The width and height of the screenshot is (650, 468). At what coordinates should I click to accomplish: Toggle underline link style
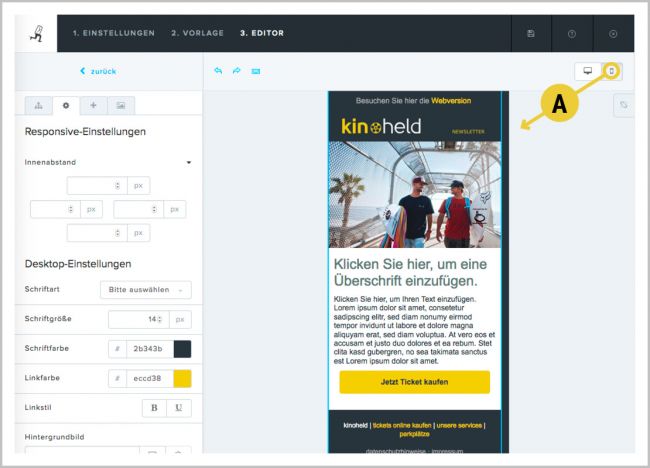177,407
